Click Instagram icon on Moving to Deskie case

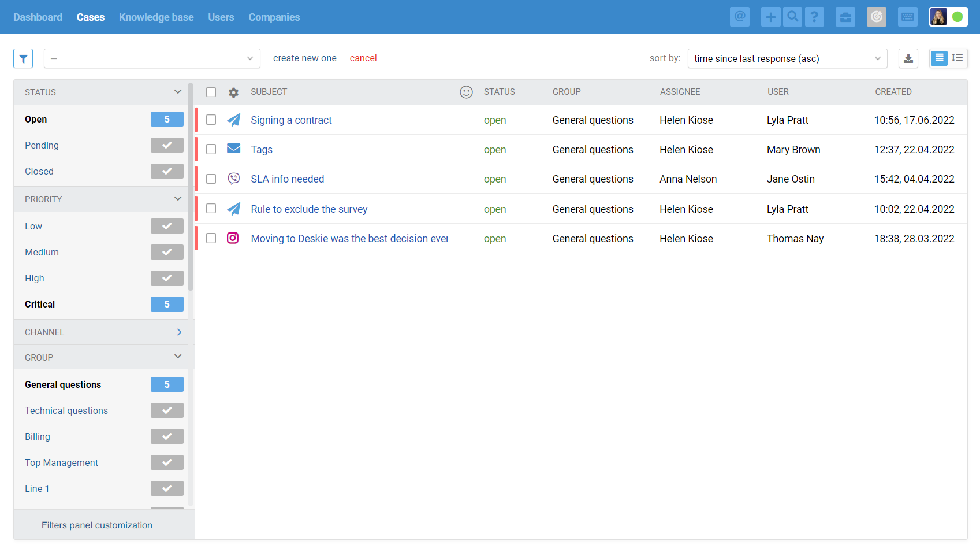(x=233, y=238)
